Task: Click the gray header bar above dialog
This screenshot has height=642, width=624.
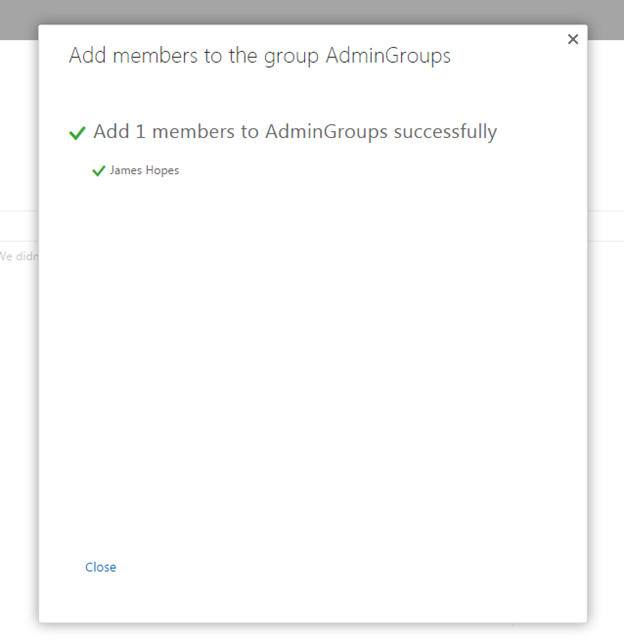Action: pos(300,12)
